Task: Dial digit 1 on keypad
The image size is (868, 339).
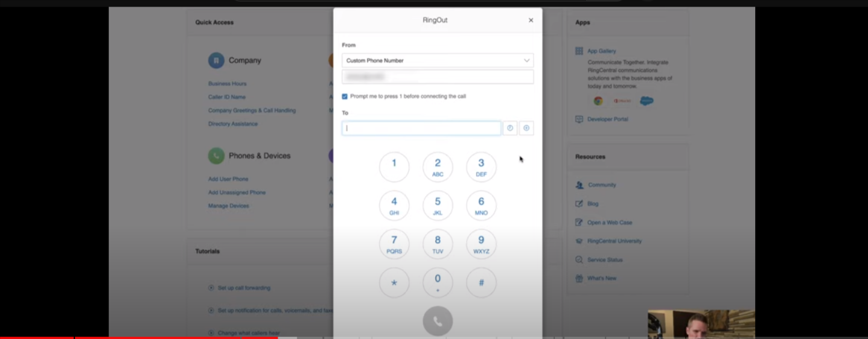Action: pos(394,167)
